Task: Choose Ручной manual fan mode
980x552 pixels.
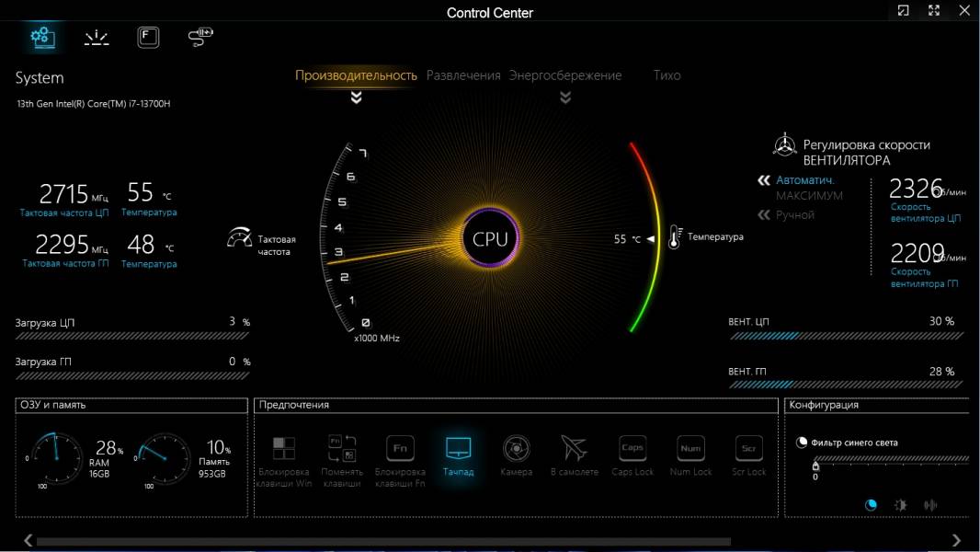Action: click(x=795, y=215)
